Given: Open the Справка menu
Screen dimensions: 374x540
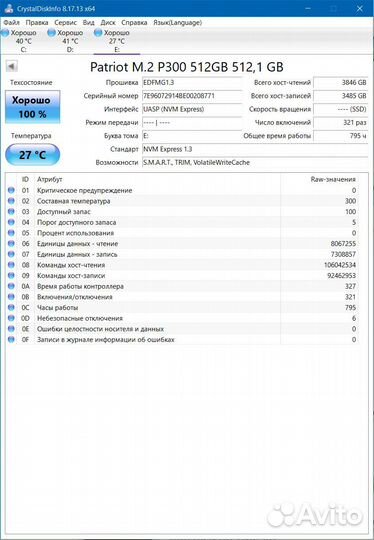Looking at the screenshot, I should 134,23.
